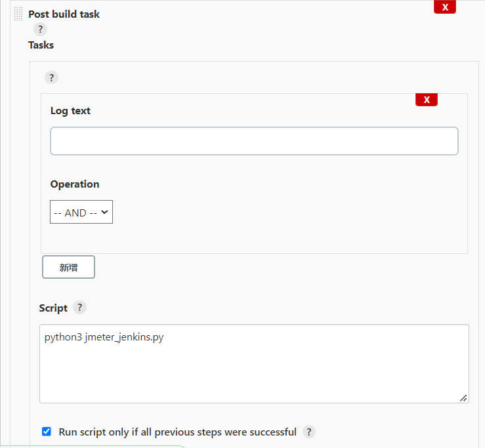Click the Script label
This screenshot has height=448, width=485.
(53, 308)
